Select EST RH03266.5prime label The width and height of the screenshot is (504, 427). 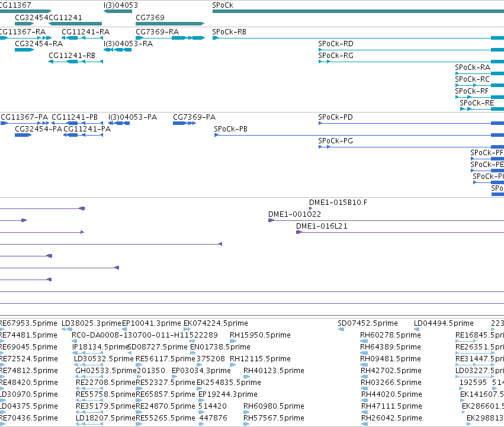391,383
